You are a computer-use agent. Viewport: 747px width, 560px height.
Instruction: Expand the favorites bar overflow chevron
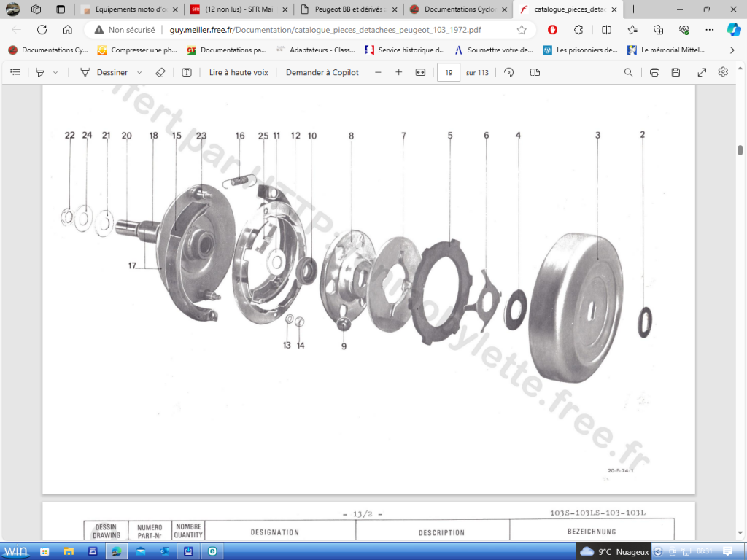click(732, 50)
